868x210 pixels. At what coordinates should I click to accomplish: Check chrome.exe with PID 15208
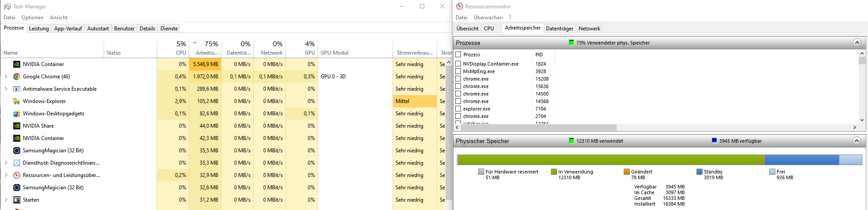coord(458,79)
